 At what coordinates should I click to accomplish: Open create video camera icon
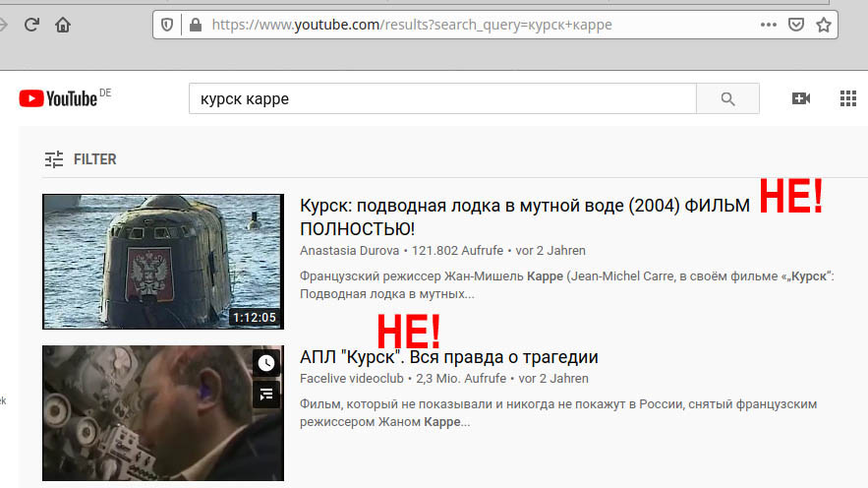point(801,98)
